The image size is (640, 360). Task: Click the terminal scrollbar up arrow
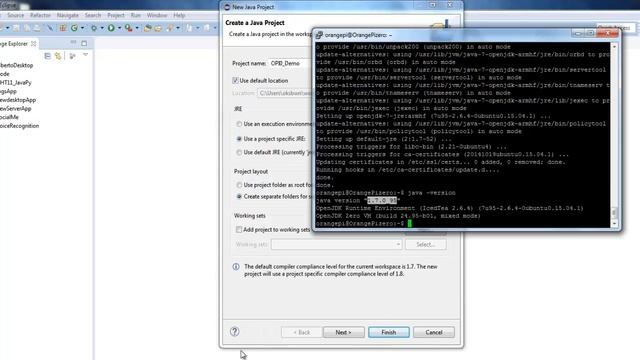click(x=614, y=47)
